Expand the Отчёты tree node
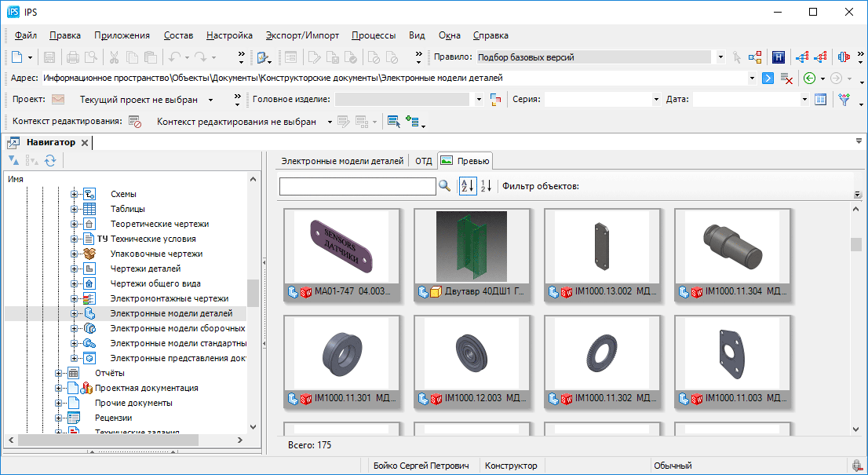The image size is (868, 475). (x=59, y=373)
